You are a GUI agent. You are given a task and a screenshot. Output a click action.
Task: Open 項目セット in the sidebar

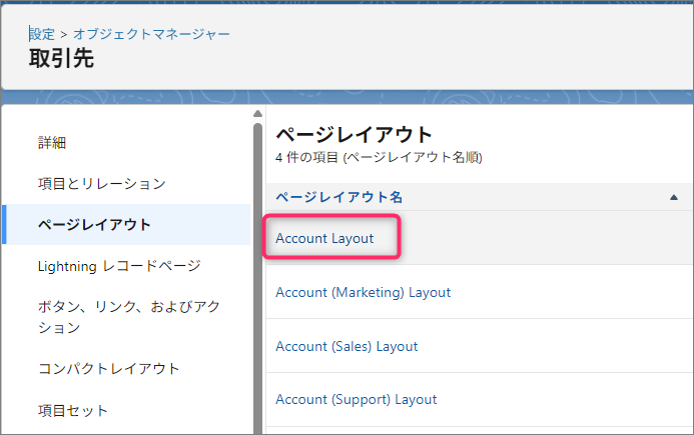(x=73, y=410)
